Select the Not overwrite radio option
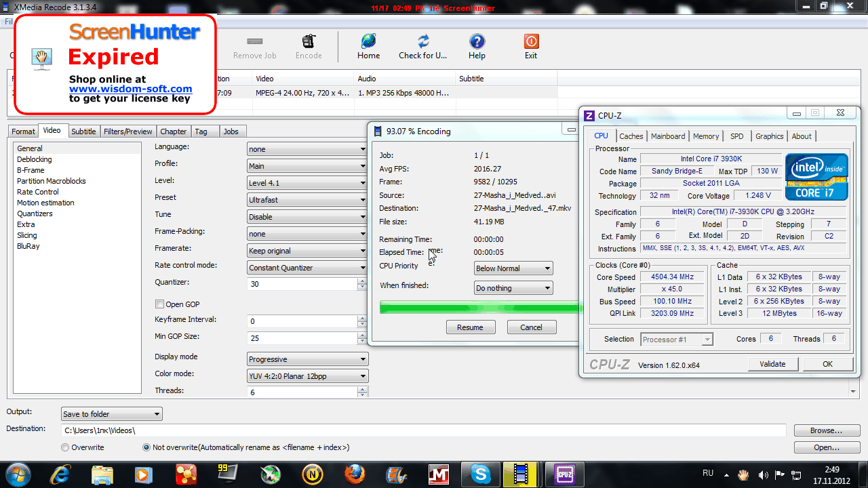The image size is (868, 488). click(146, 447)
